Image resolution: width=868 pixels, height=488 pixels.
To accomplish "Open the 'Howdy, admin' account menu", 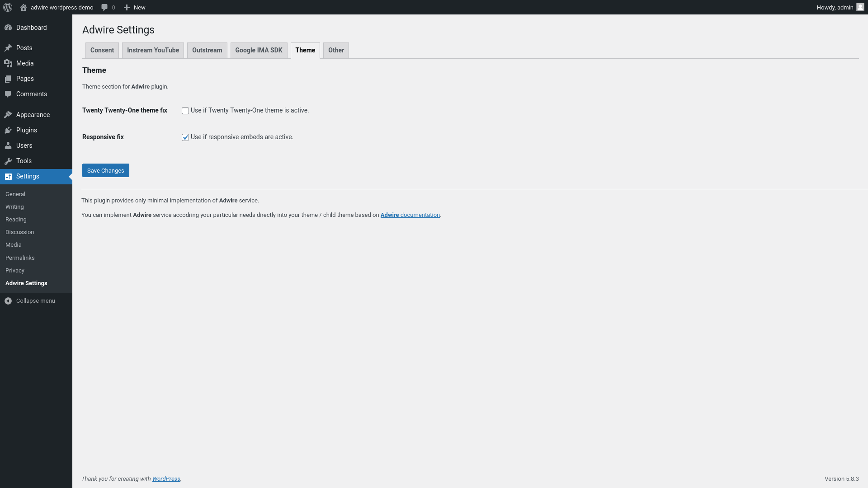I will pyautogui.click(x=835, y=7).
